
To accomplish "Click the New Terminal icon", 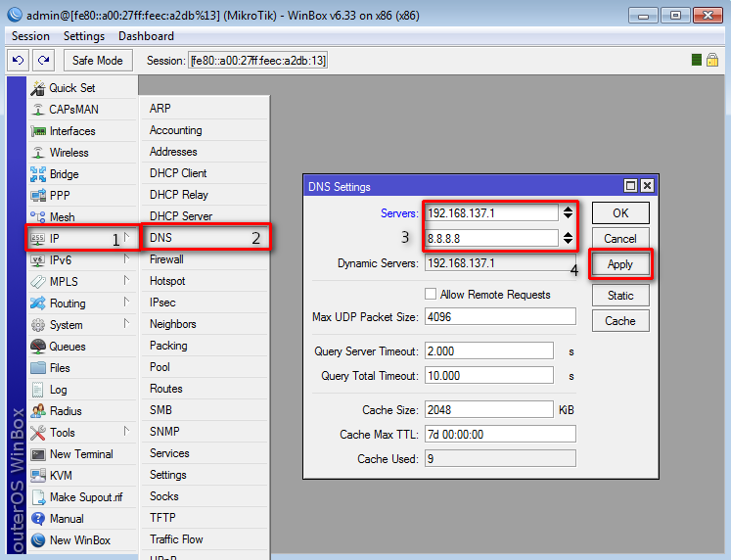I will click(38, 454).
